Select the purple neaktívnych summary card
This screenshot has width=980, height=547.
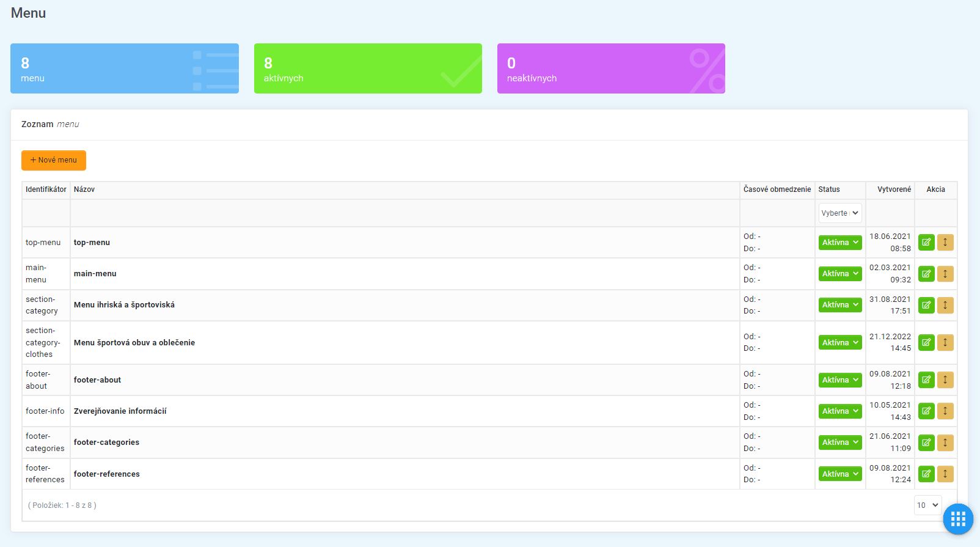[611, 68]
